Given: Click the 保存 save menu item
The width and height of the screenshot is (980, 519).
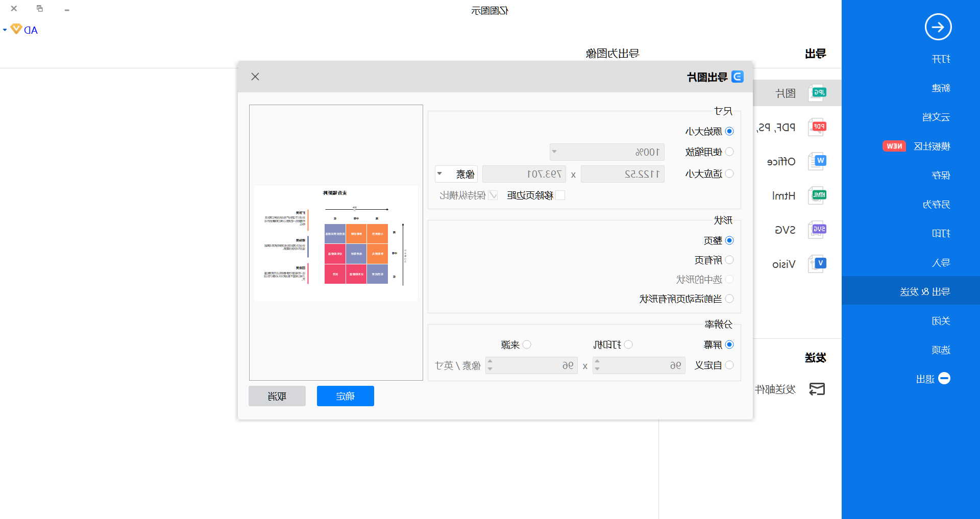Looking at the screenshot, I should point(941,175).
